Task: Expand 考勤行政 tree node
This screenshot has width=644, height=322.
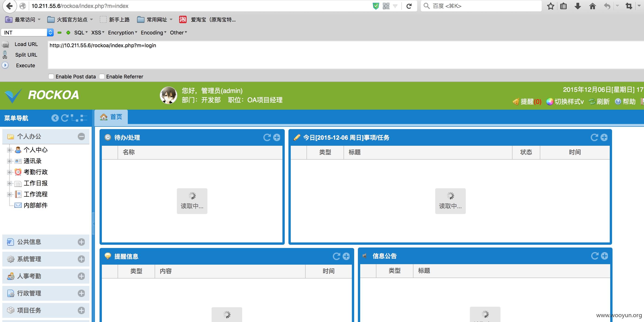Action: pos(9,172)
